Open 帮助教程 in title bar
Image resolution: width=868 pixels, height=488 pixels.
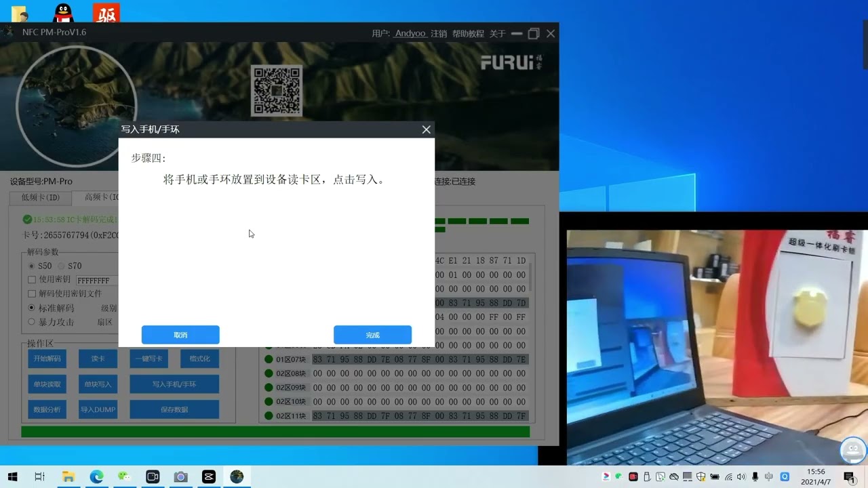click(468, 33)
